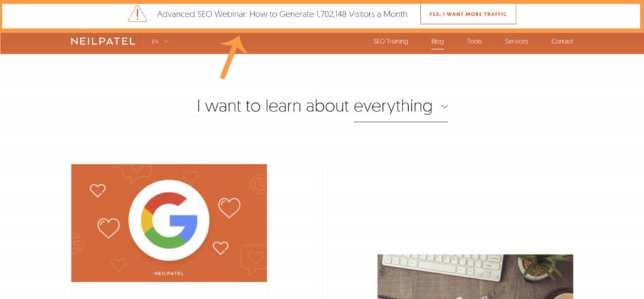This screenshot has height=299, width=644.
Task: Open the SEO Training menu item
Action: click(x=391, y=42)
